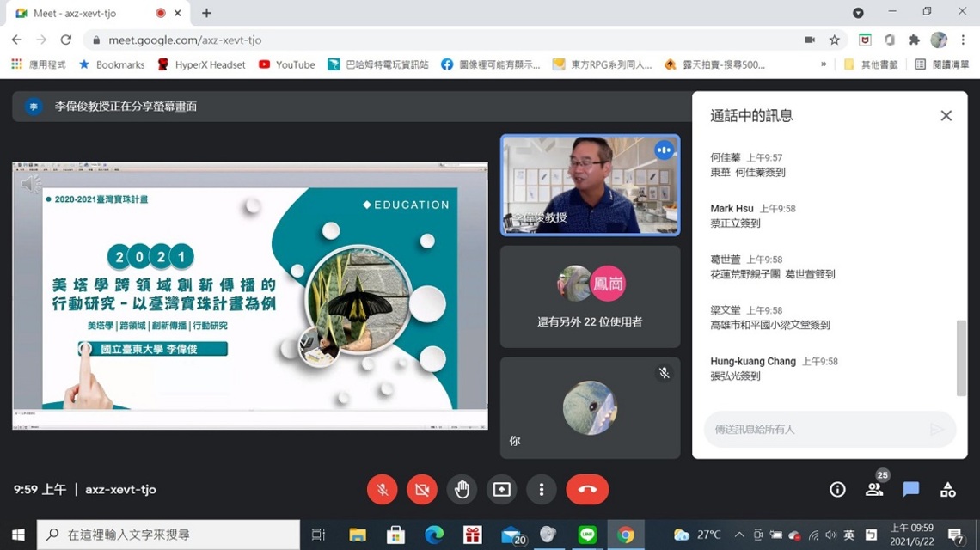The width and height of the screenshot is (980, 550).
Task: Open the weather 27°C widget
Action: click(x=697, y=535)
